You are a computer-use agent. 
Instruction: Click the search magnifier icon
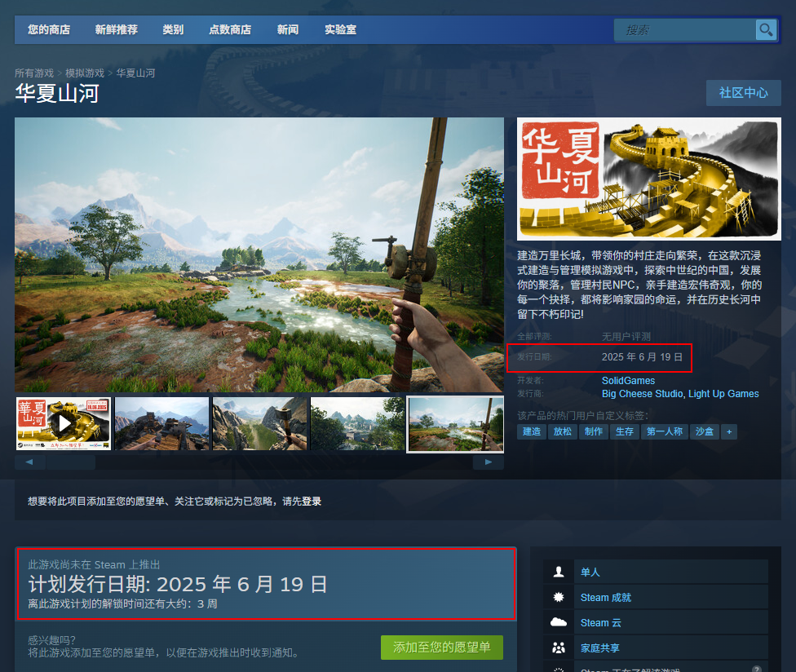[x=765, y=29]
